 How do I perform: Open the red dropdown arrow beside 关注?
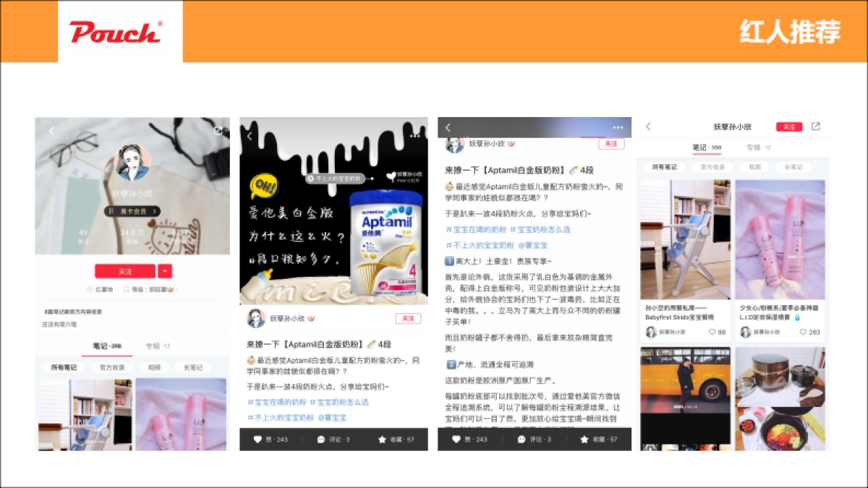point(164,270)
